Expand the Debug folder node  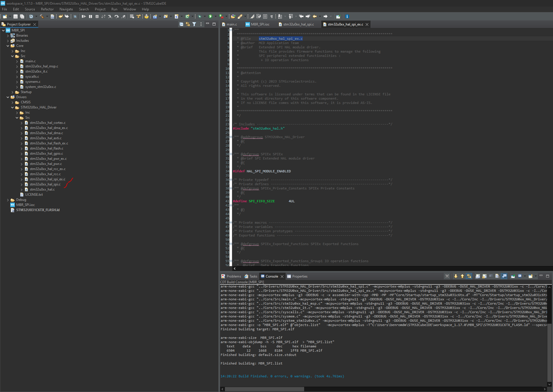pyautogui.click(x=8, y=200)
